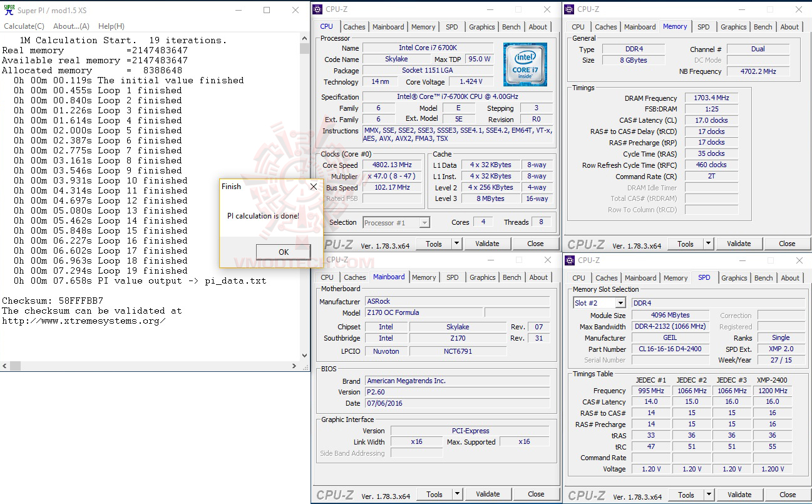Viewport: 812px width, 504px height.
Task: Open the Slot #2 memory slot dropdown
Action: coord(599,303)
